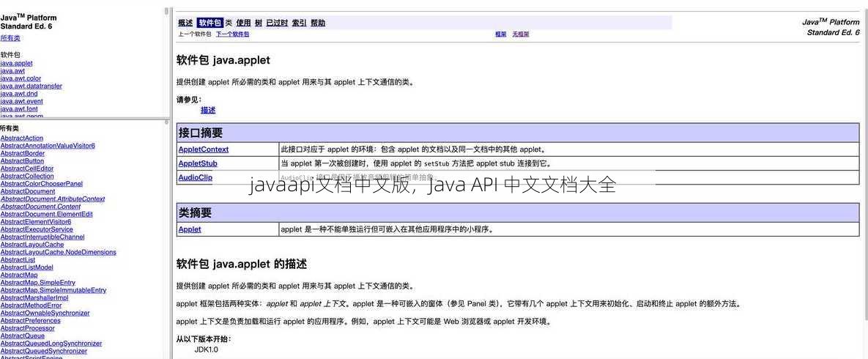The image size is (868, 359).
Task: Click the JDK1.0 version text
Action: point(206,350)
